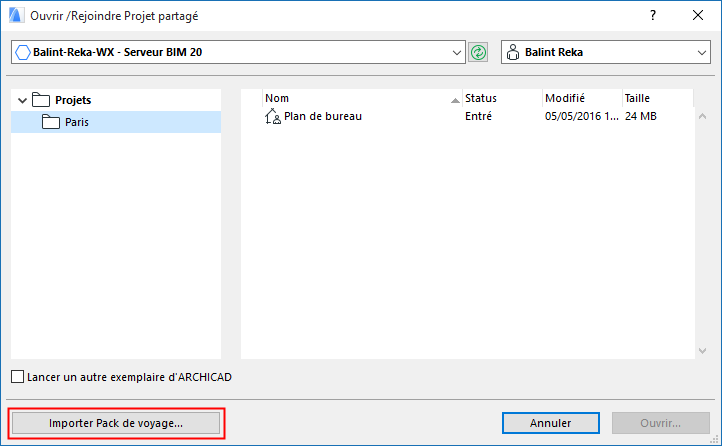Image resolution: width=722 pixels, height=446 pixels.
Task: Sort by Taille column header
Action: 655,98
